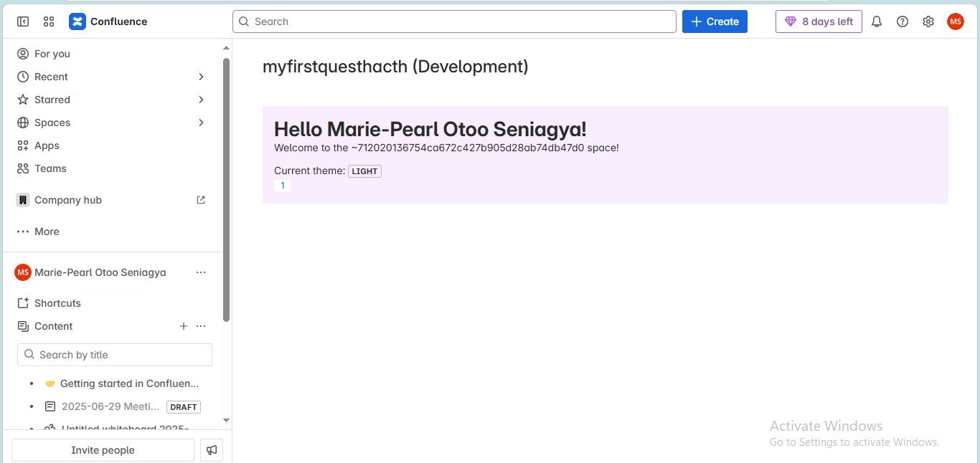Viewport: 980px width, 463px height.
Task: Collapse the sidebar with top-left panel icon
Action: (x=23, y=22)
